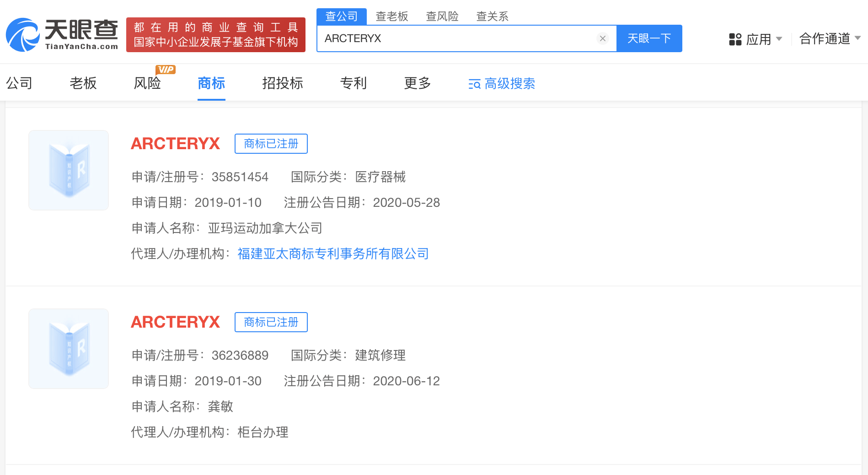
Task: Click applicant name 龚敏
Action: (221, 406)
